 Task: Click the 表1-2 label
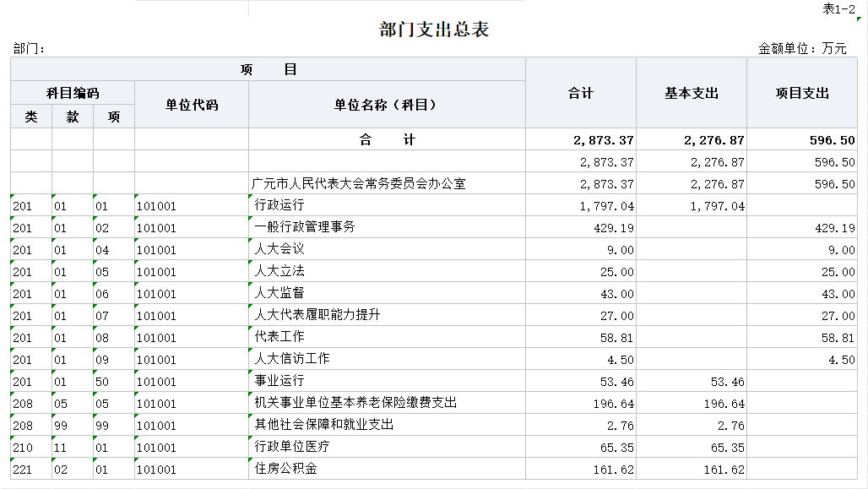pos(838,8)
